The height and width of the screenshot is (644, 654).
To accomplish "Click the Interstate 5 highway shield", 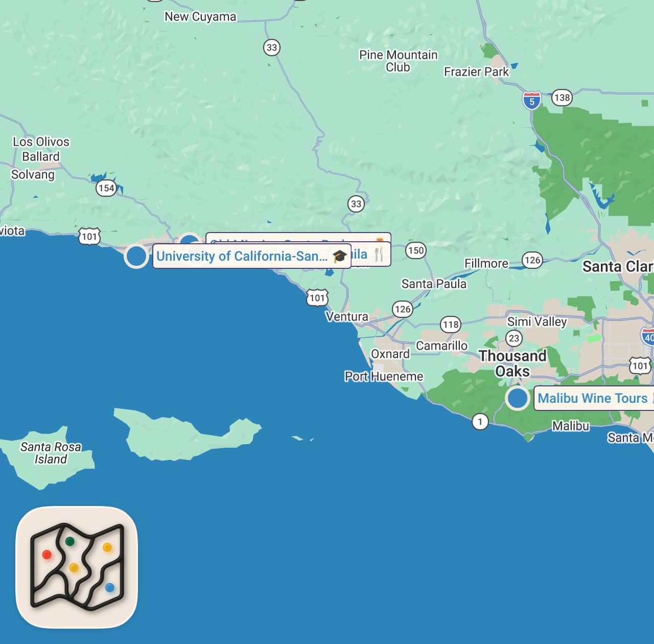I will [532, 100].
